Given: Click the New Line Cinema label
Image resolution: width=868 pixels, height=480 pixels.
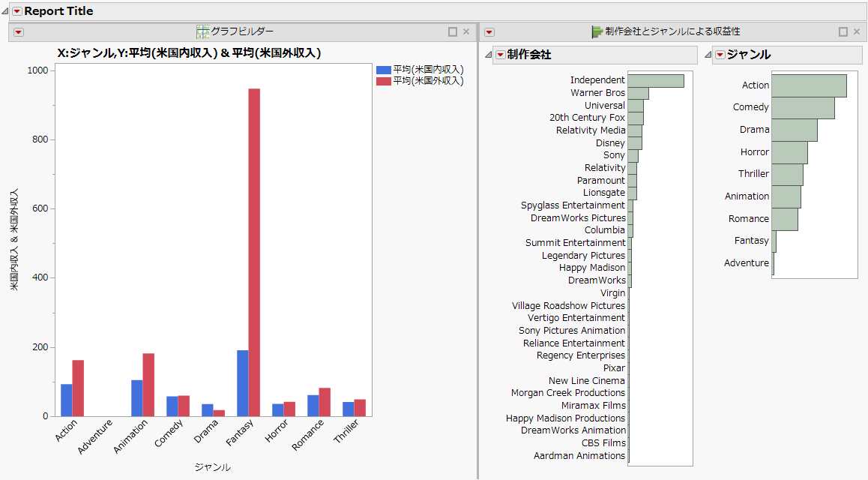Looking at the screenshot, I should click(x=586, y=381).
